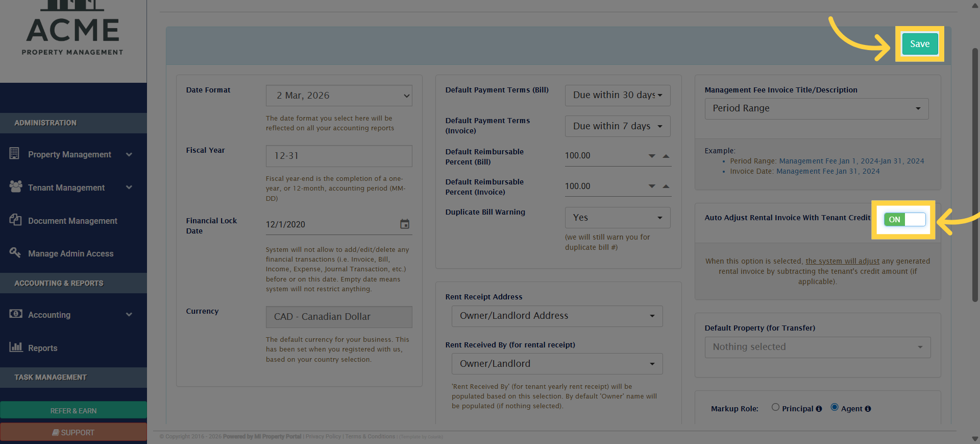The image size is (980, 444).
Task: Increase Default Reimbursable Percent (Bill) value
Action: click(666, 156)
